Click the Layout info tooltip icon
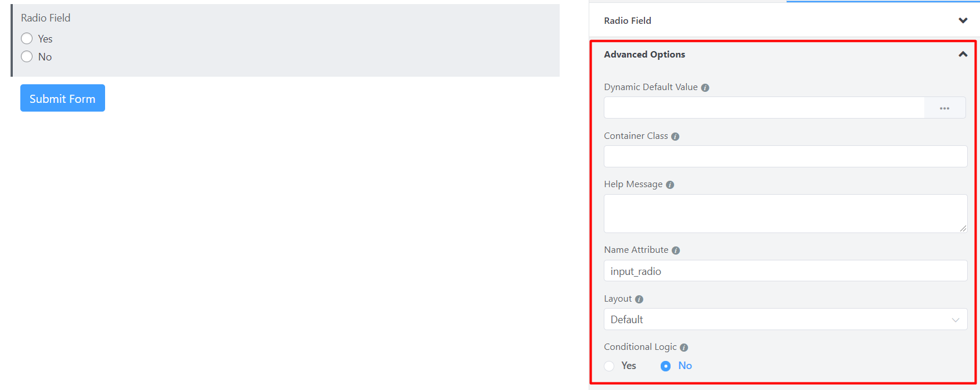Viewport: 980px width, 390px height. (639, 299)
